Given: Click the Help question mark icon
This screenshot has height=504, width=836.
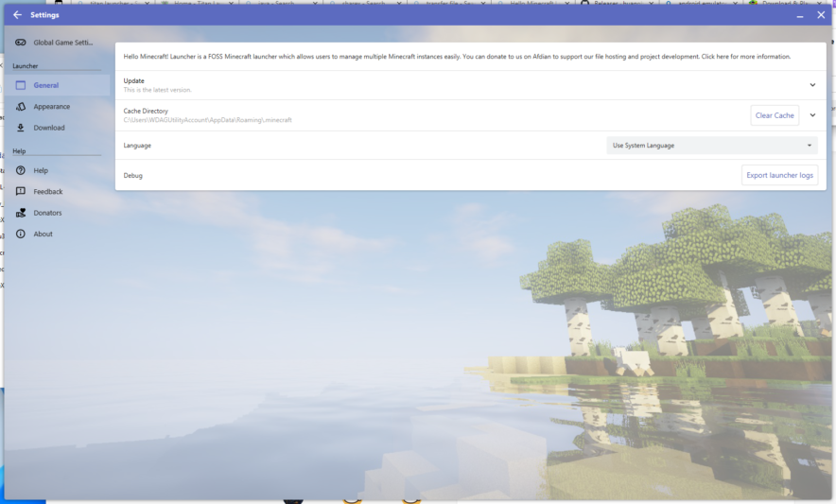Looking at the screenshot, I should (x=21, y=170).
